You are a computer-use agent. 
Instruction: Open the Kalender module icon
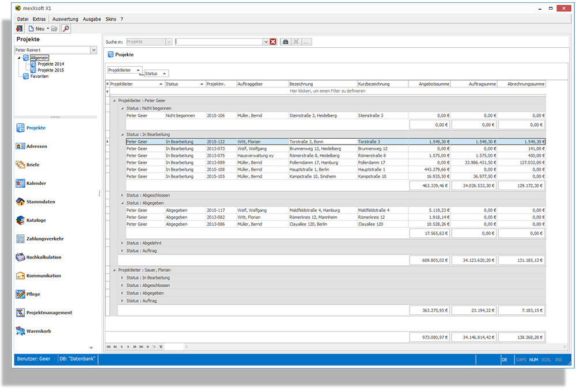(x=21, y=184)
